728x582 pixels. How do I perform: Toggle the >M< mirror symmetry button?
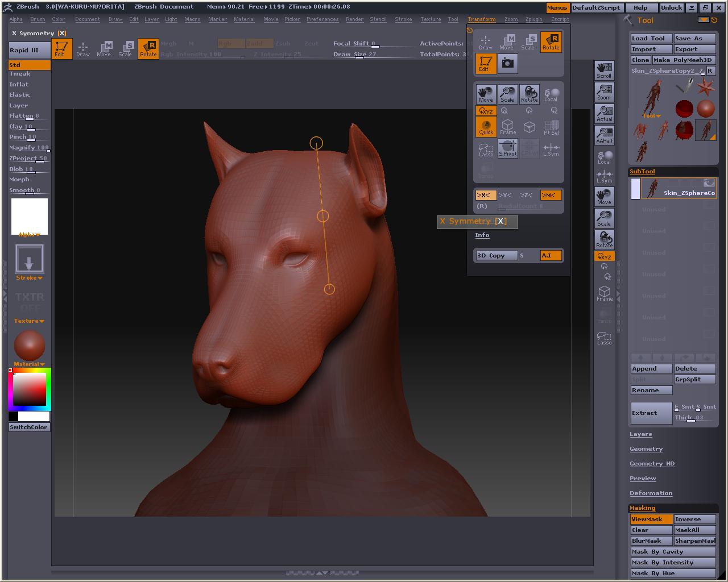point(550,195)
